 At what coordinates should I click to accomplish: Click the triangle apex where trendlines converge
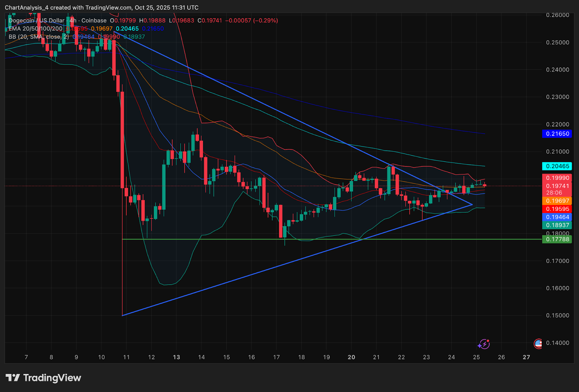pos(472,205)
